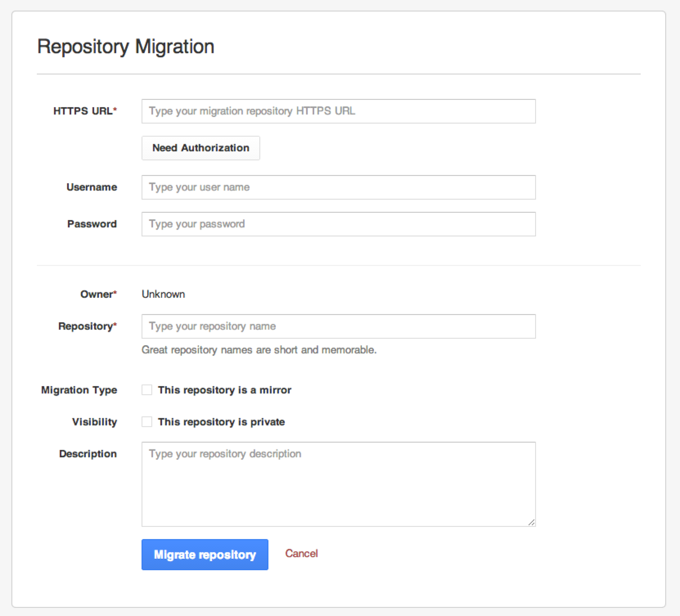Viewport: 680px width, 616px height.
Task: Click the "This repository is a mirror" label
Action: coord(225,390)
